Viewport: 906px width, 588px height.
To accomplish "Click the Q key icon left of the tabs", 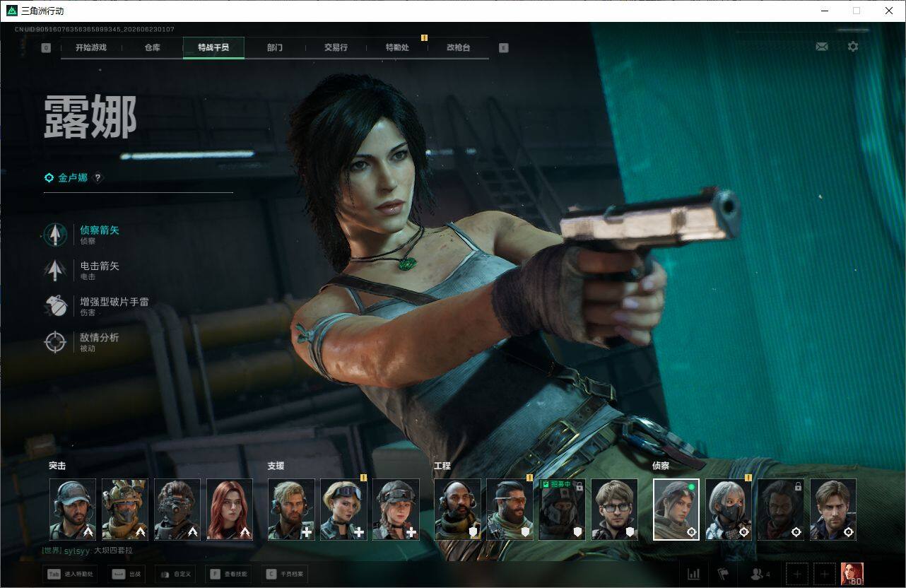I will coord(46,48).
